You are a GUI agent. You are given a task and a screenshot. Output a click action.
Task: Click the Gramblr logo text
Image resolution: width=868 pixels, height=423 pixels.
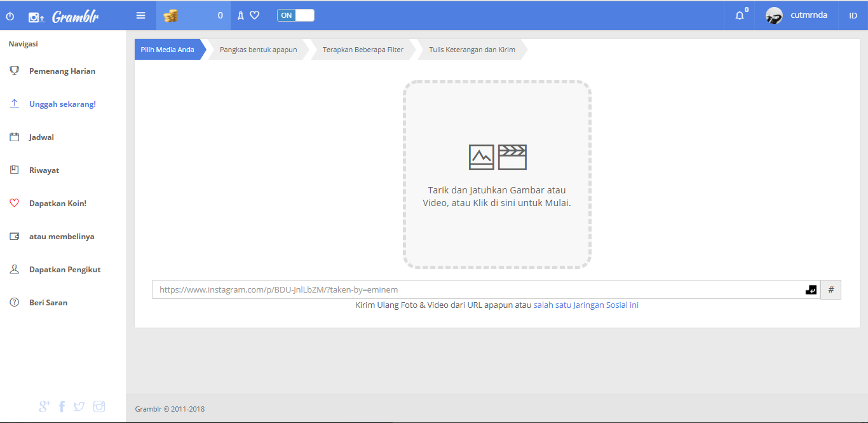click(75, 17)
